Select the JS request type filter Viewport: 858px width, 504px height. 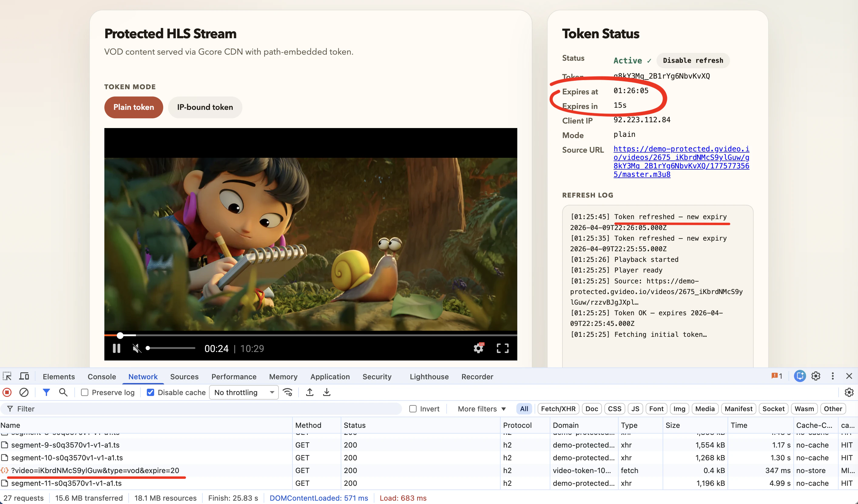pos(635,409)
